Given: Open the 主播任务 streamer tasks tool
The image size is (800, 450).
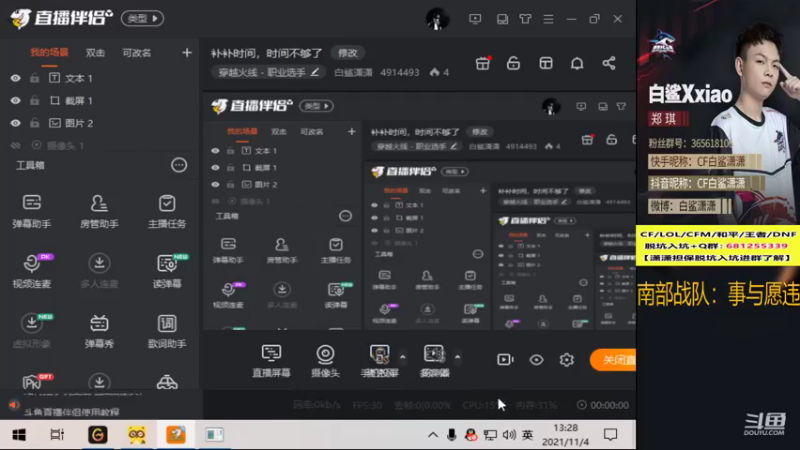Looking at the screenshot, I should tap(167, 211).
